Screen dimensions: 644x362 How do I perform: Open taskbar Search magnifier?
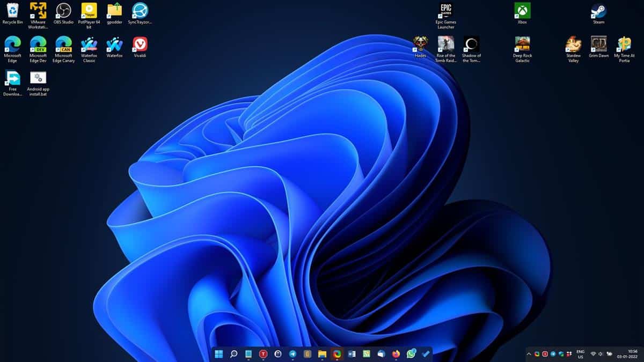(x=233, y=354)
